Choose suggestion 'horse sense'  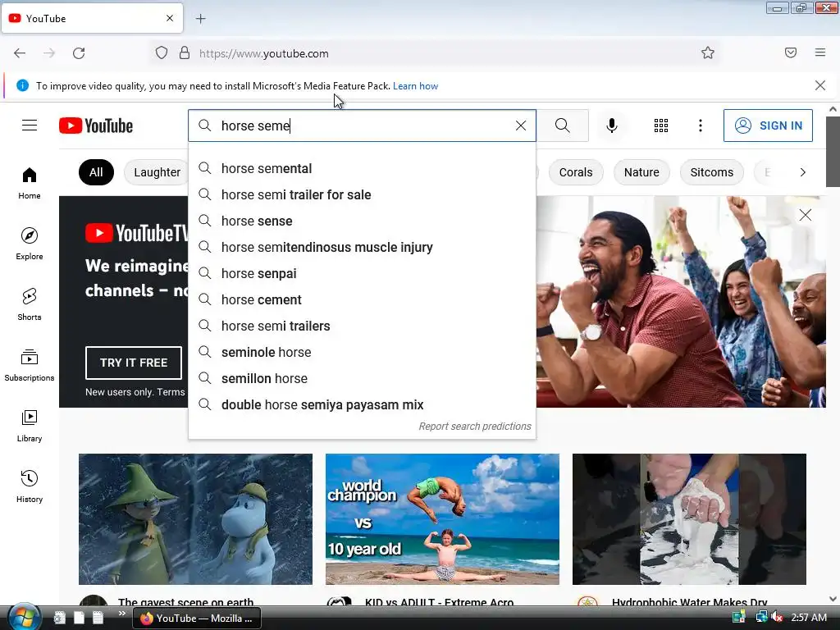(362, 221)
